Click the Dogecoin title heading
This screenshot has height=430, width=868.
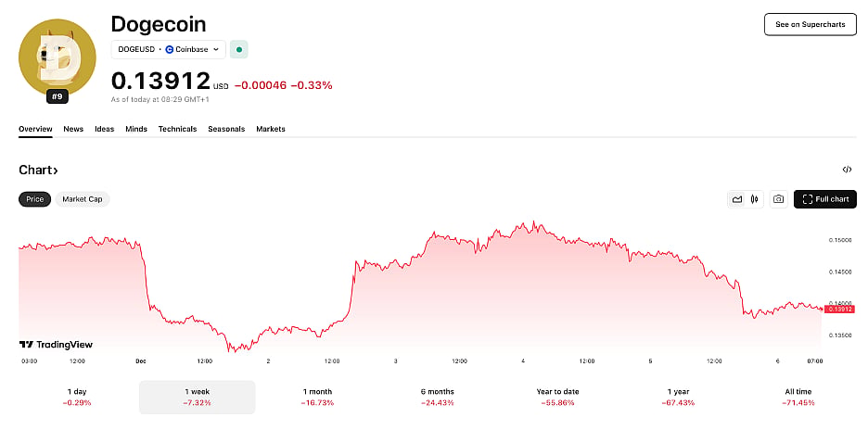point(159,24)
